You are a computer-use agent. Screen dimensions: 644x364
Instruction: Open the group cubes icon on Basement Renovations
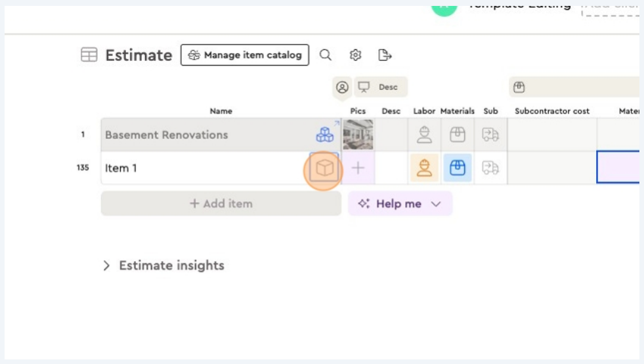click(325, 135)
